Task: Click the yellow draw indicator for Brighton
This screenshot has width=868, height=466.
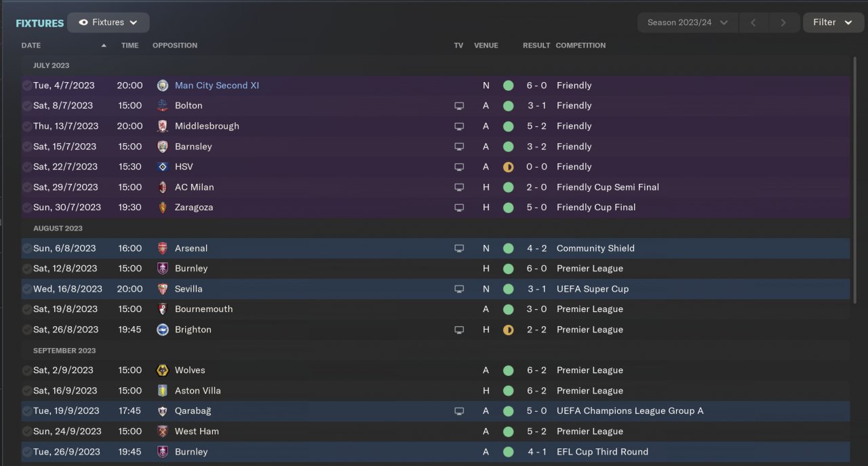Action: pos(508,330)
